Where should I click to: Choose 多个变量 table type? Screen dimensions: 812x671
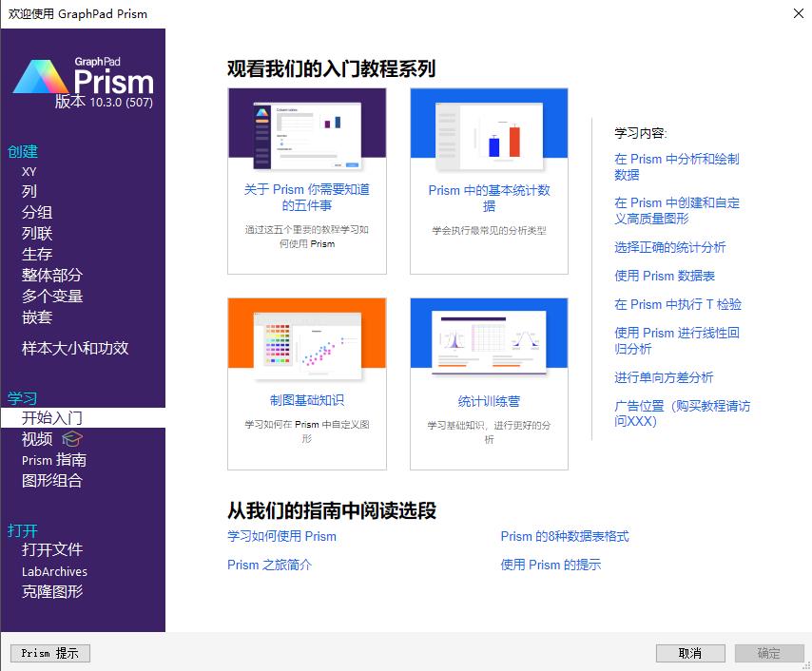pyautogui.click(x=51, y=297)
